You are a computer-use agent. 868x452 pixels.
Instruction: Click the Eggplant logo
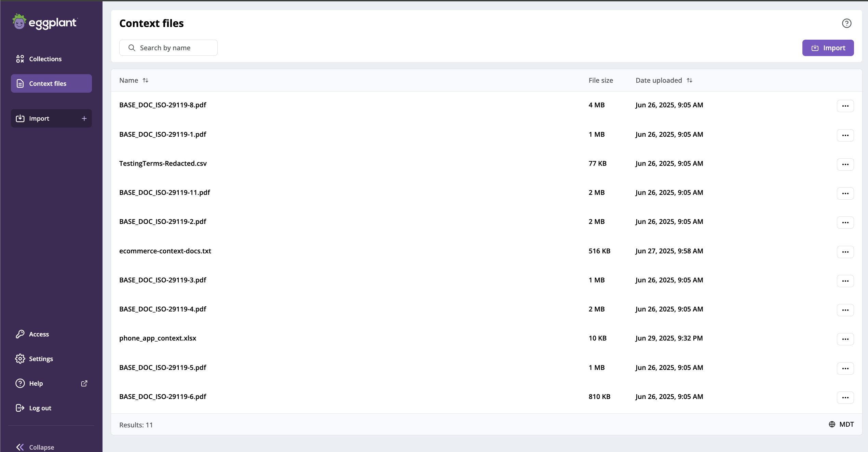[45, 22]
